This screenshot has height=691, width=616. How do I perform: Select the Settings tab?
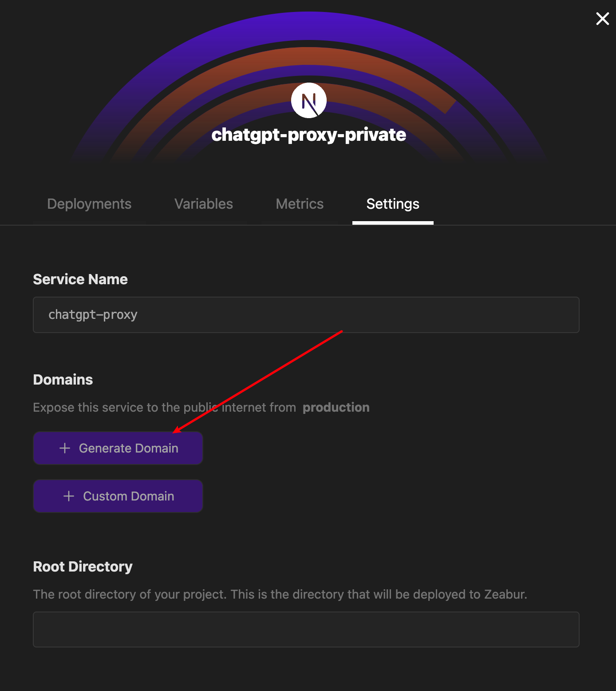393,204
